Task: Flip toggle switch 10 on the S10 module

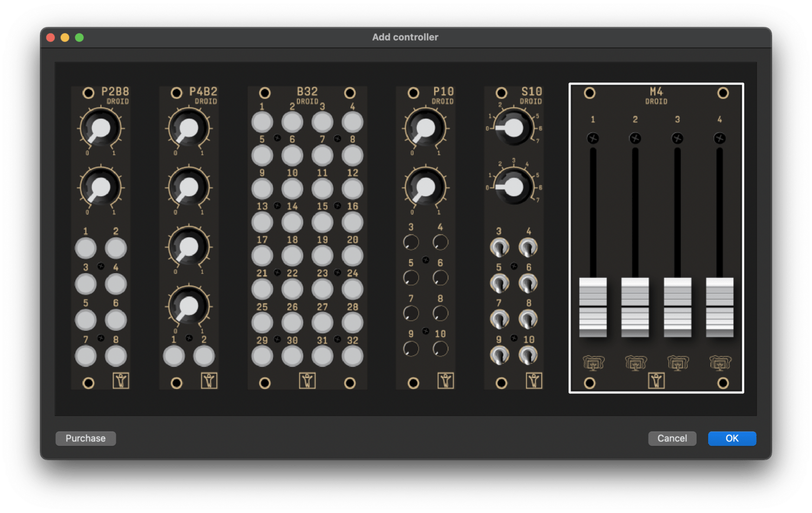Action: tap(527, 354)
